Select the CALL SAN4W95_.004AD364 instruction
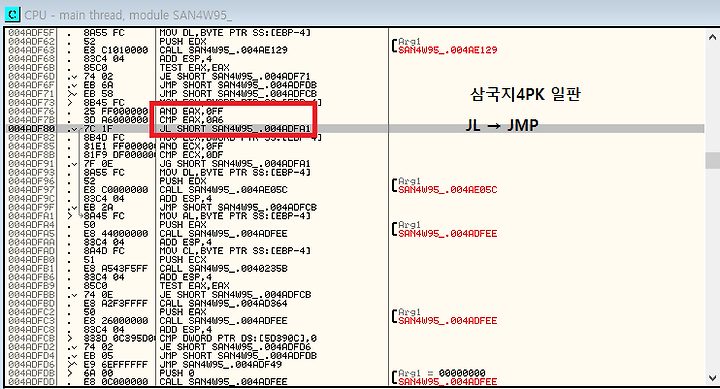Viewport: 720px width, 389px height. pos(223,303)
